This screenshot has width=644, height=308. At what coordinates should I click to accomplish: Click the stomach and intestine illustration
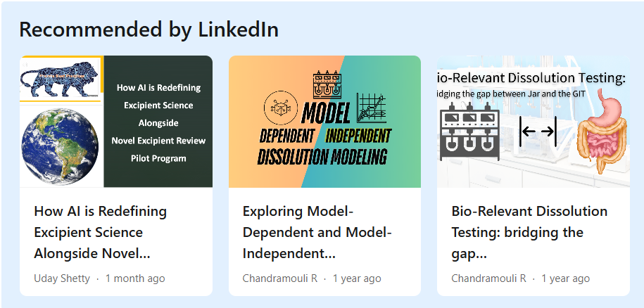point(602,134)
